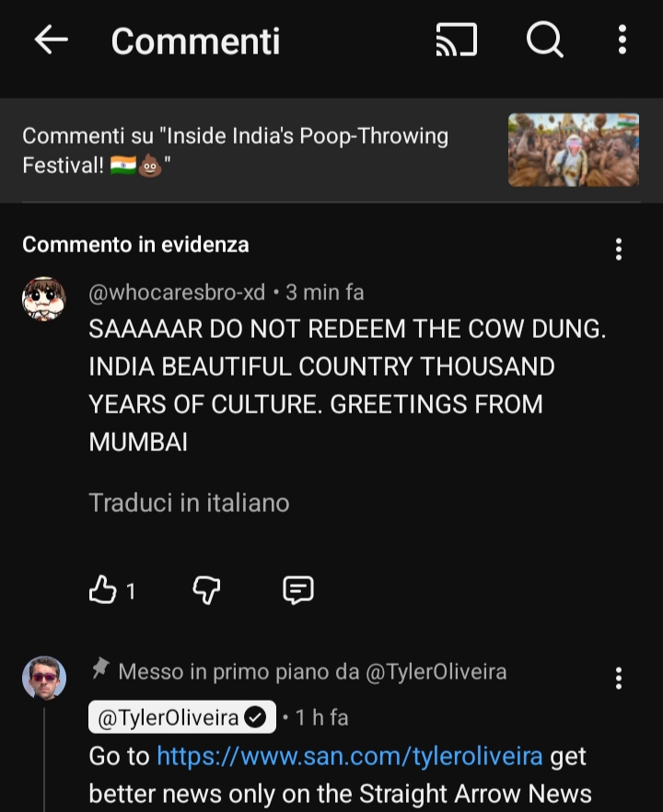
Task: Open the video thumbnail of Poop-Throwing Festival
Action: pyautogui.click(x=574, y=150)
